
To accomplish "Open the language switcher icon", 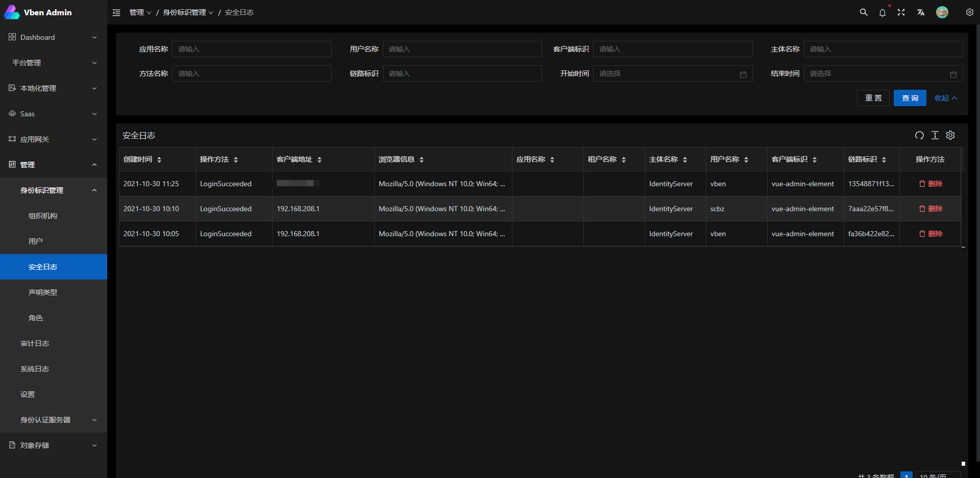I will 921,12.
